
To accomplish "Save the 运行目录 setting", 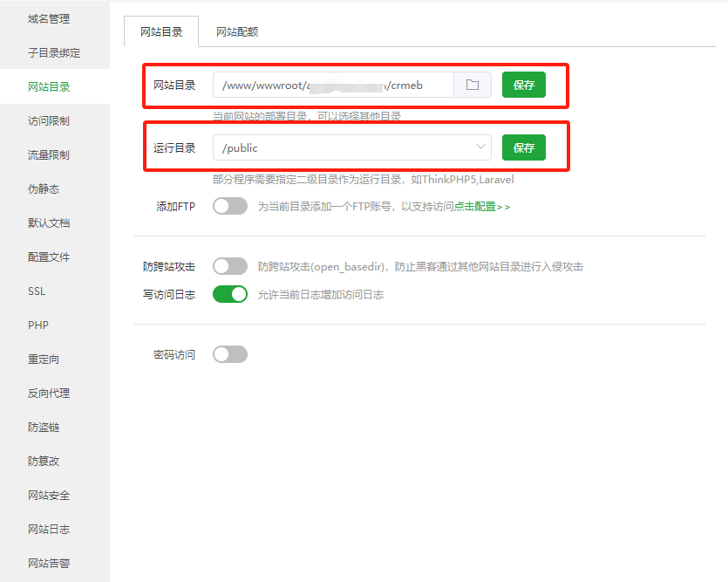I will tap(523, 147).
